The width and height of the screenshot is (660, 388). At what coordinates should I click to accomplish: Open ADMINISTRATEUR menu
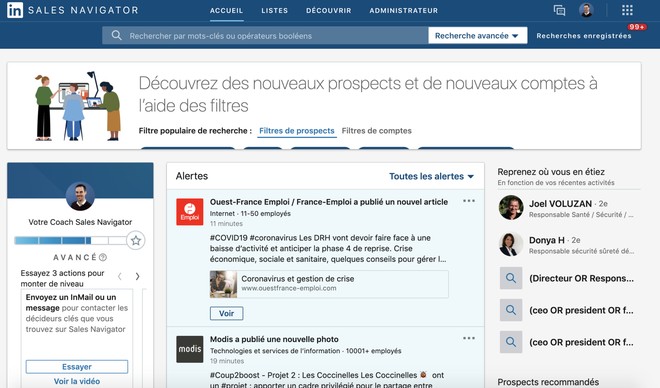(404, 11)
